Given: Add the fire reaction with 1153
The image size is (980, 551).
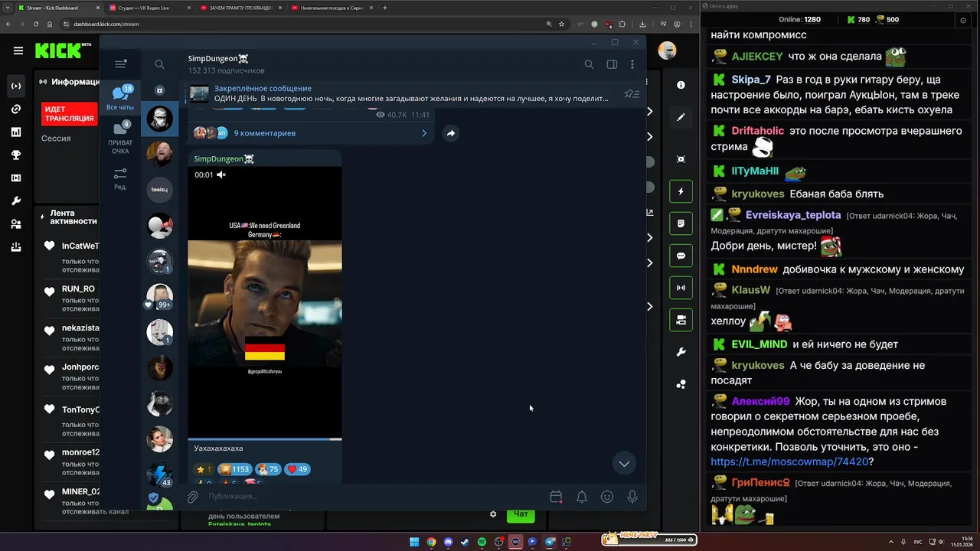Looking at the screenshot, I should [234, 469].
